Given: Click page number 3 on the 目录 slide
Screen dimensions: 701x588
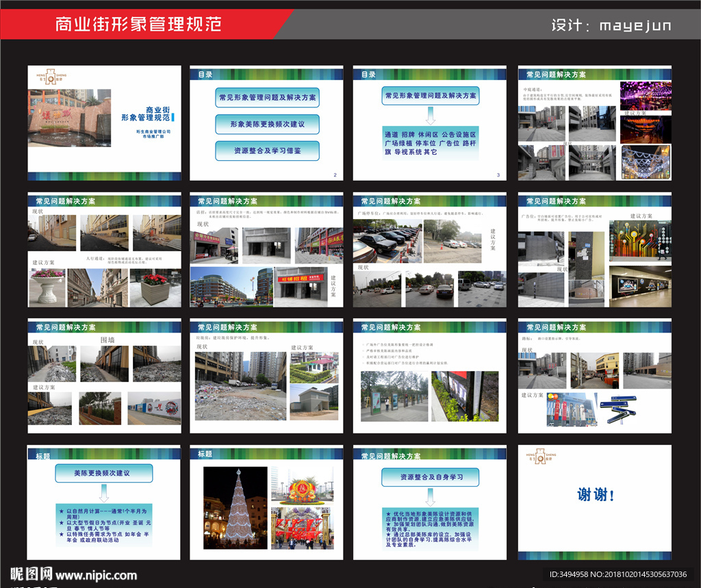Looking at the screenshot, I should click(498, 175).
